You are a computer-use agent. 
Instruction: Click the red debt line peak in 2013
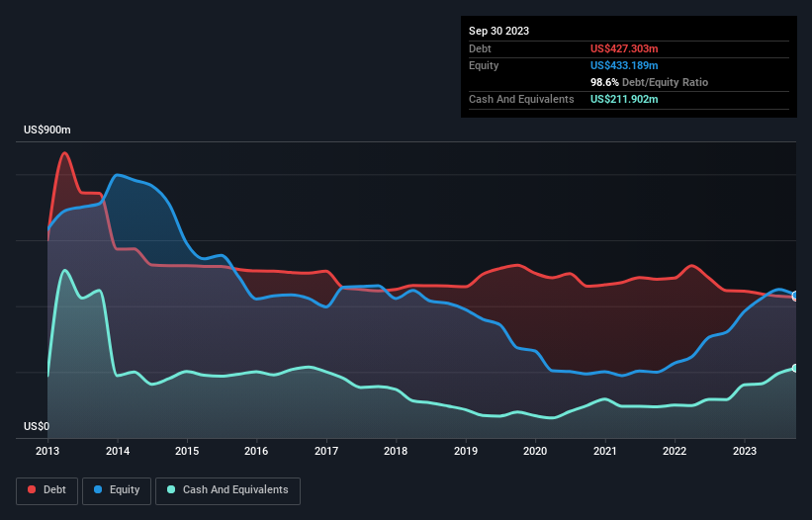[65, 153]
